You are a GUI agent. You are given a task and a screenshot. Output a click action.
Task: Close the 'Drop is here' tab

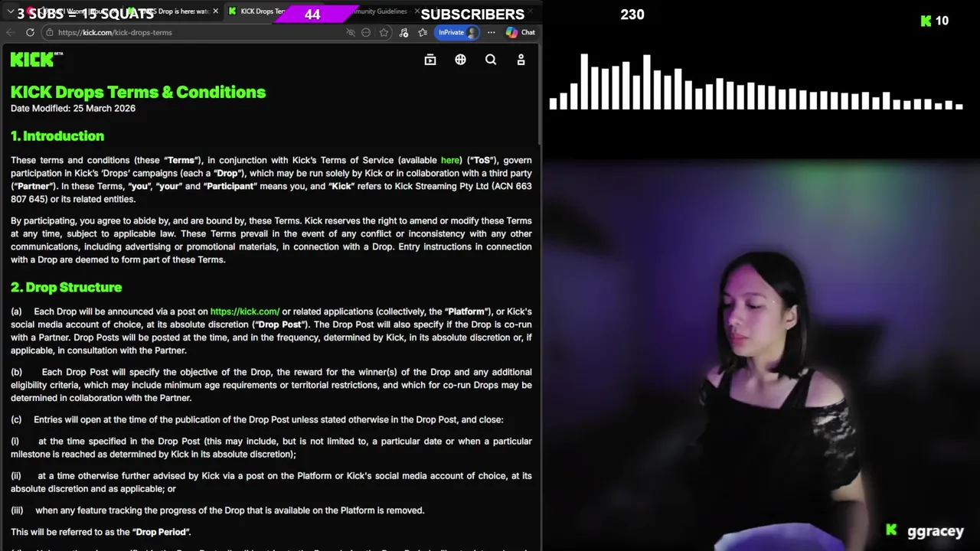(215, 11)
